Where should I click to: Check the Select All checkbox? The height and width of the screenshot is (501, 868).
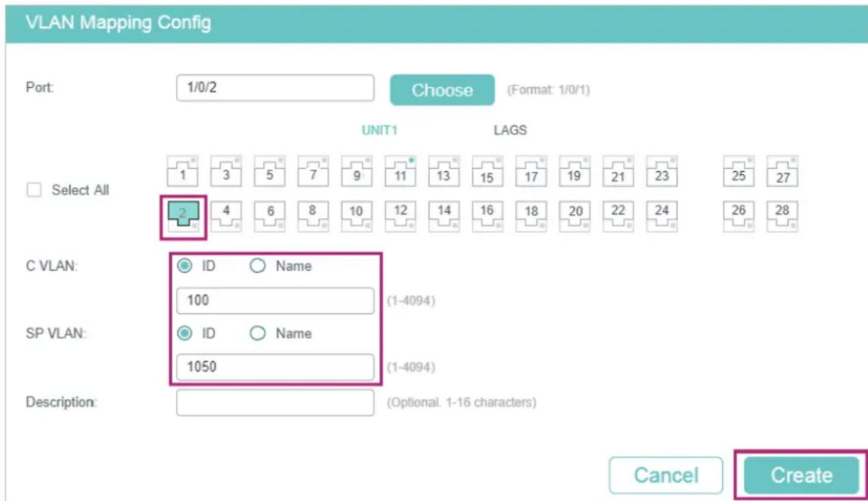[x=34, y=190]
